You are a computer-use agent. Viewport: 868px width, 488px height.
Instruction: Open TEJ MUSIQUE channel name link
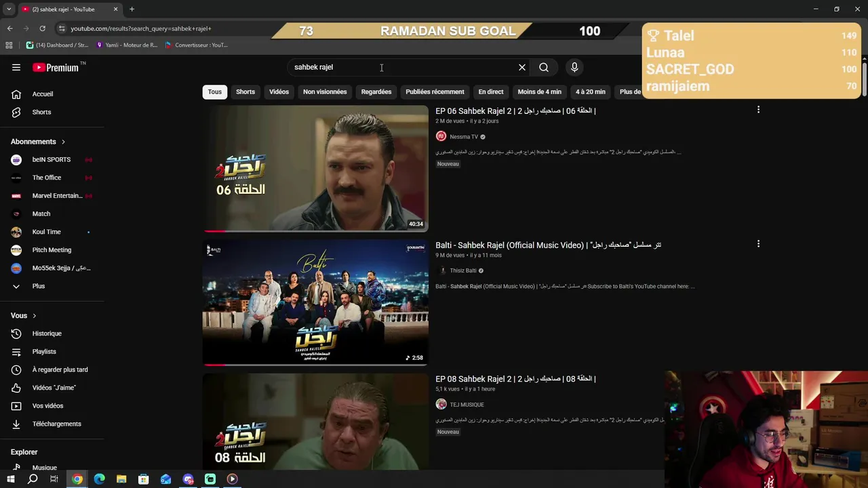467,405
